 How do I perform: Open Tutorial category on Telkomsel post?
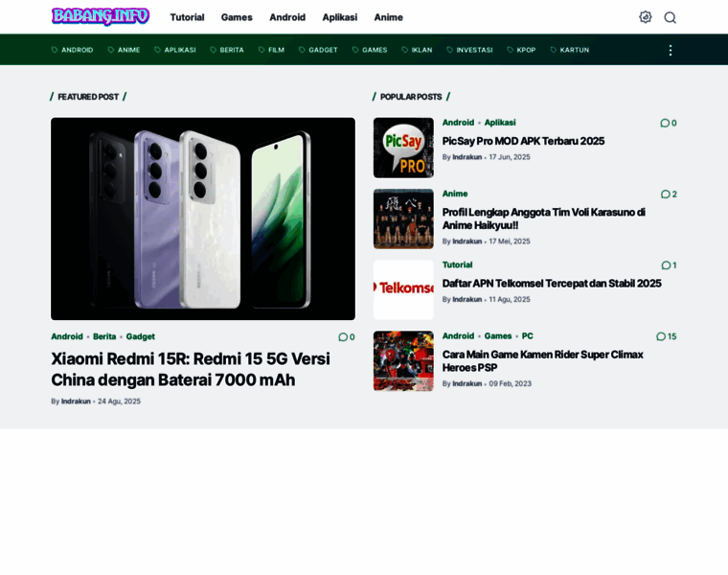tap(457, 264)
